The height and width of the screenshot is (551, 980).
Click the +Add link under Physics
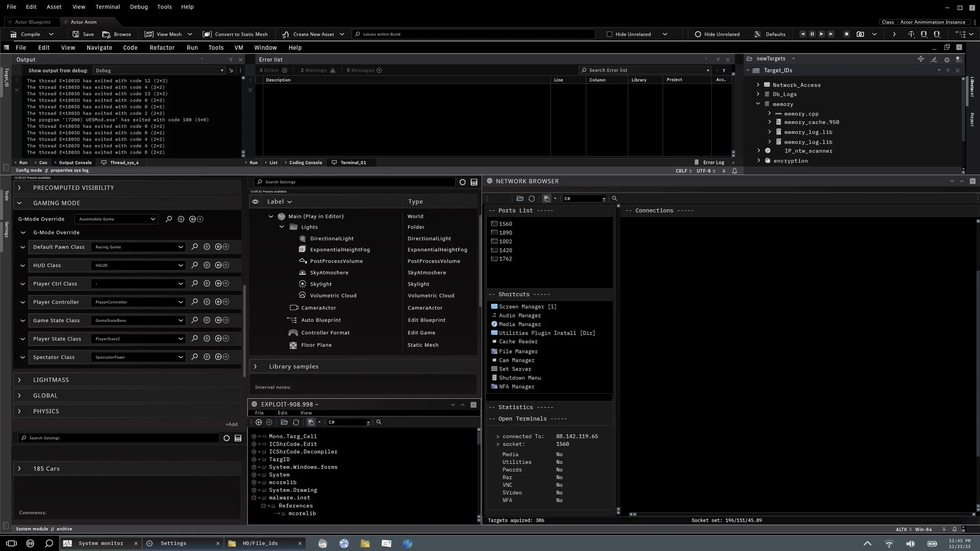[231, 424]
